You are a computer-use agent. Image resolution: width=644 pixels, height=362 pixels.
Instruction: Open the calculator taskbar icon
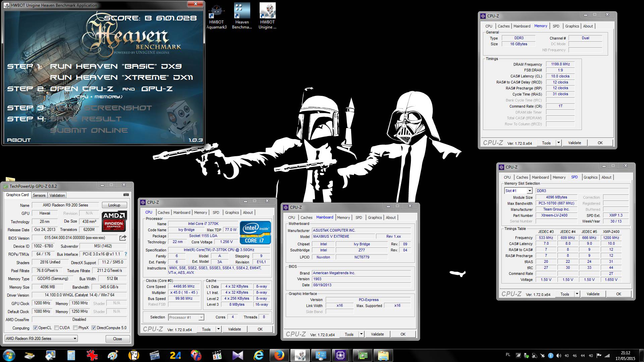click(71, 355)
